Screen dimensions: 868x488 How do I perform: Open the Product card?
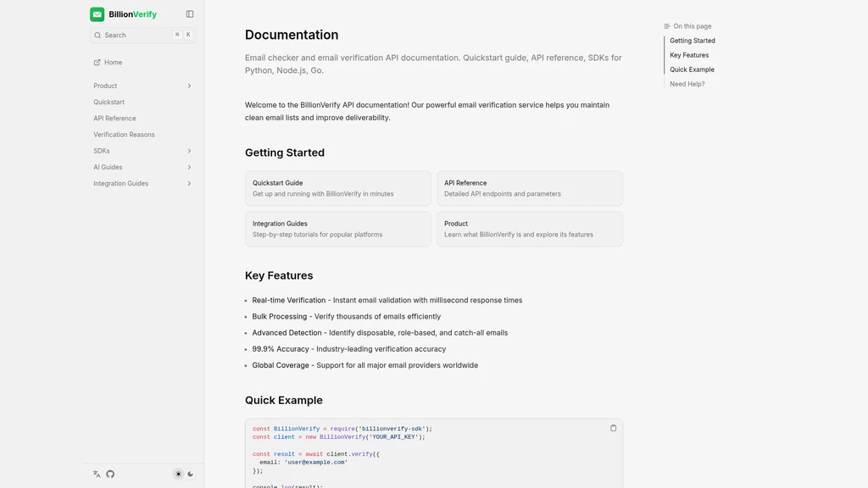tap(529, 229)
